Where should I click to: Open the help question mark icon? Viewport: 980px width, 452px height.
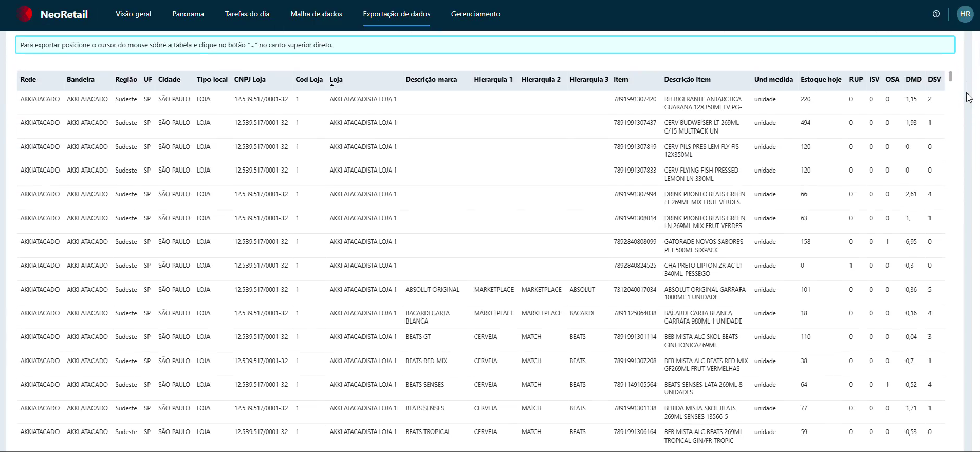(936, 14)
